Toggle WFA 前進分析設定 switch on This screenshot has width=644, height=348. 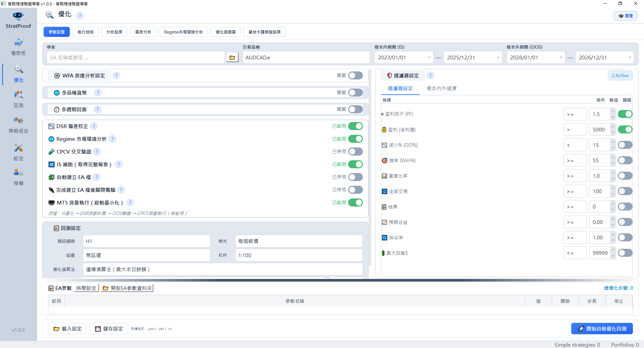click(356, 75)
